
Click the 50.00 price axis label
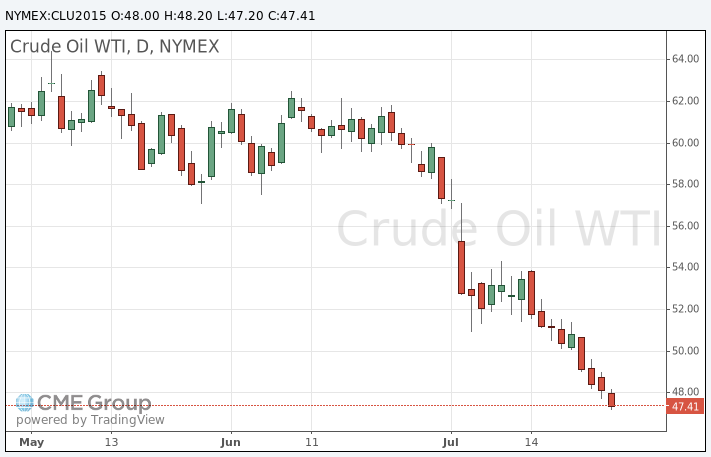685,351
